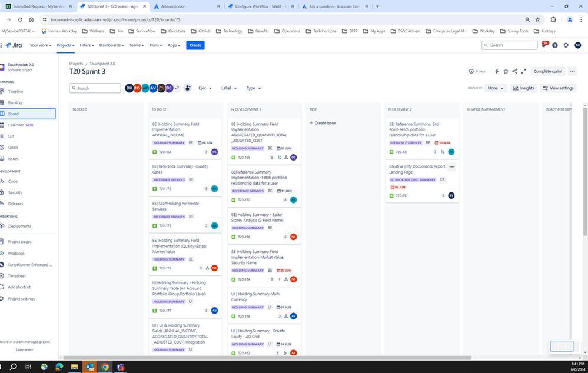Click Complete sprint button
588x373 pixels.
click(547, 71)
